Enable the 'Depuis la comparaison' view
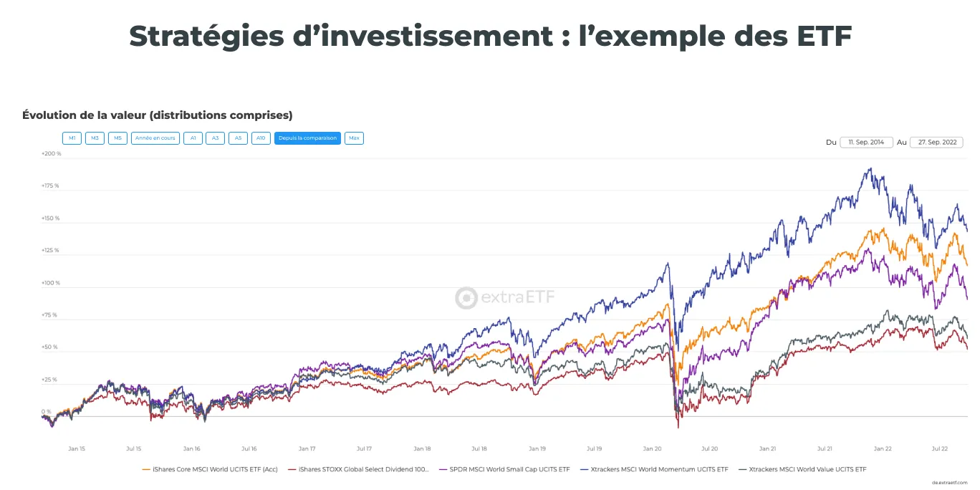The height and width of the screenshot is (490, 980). 307,138
